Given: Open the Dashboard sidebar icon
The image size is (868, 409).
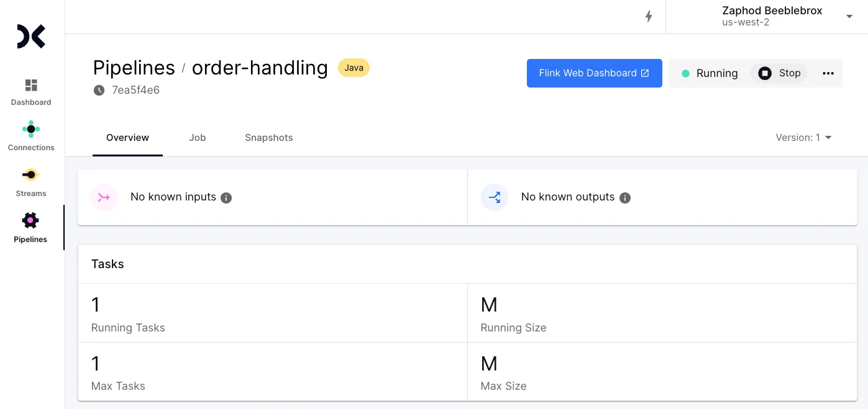Looking at the screenshot, I should pos(31,85).
